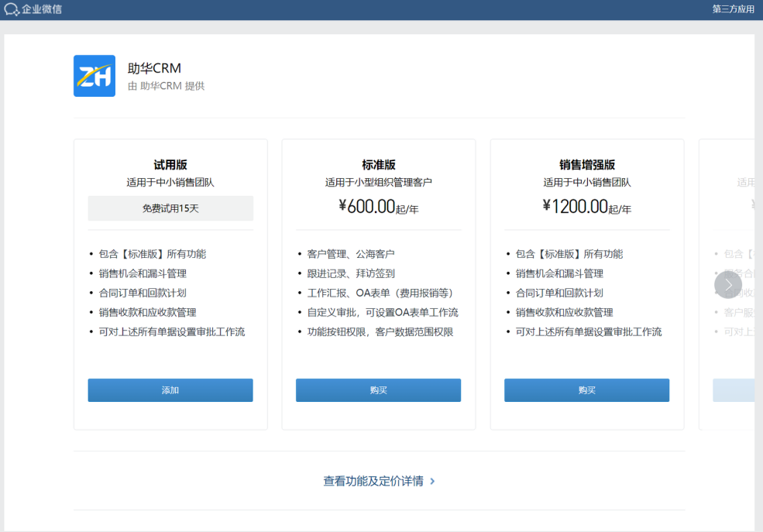Click 销售增强版's 合同订单和回款计划 item
Screen dimensions: 763x532
559,293
